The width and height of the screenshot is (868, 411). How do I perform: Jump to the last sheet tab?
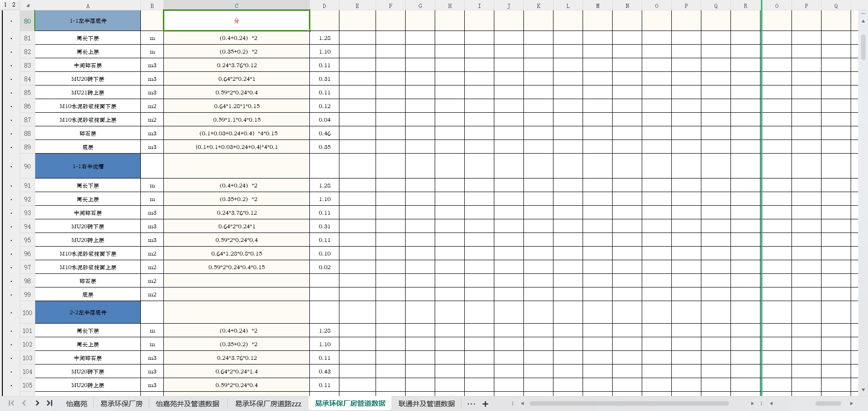[x=49, y=403]
